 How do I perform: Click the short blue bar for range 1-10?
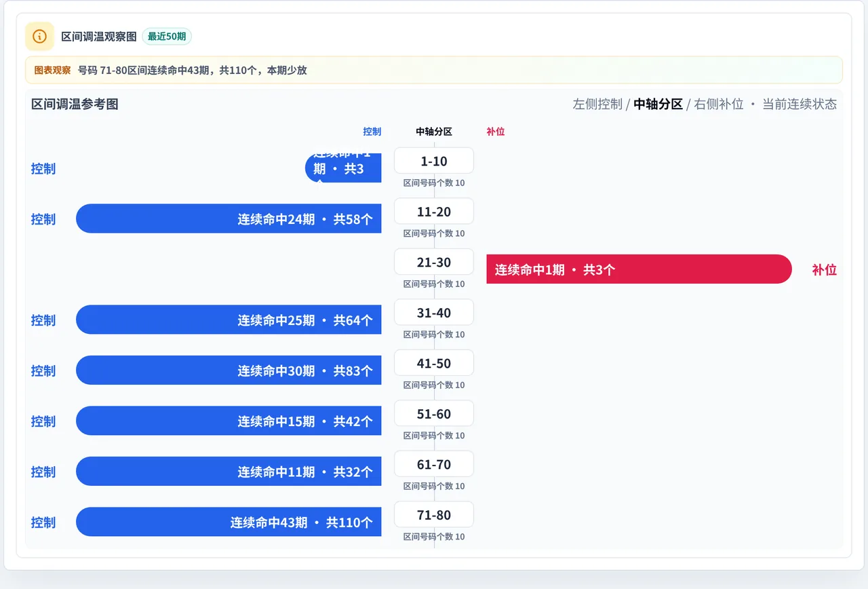[343, 168]
